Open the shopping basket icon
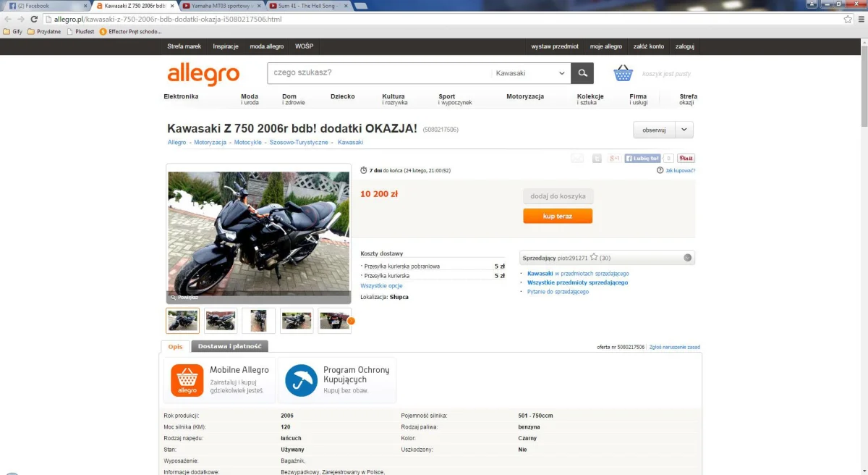 (x=624, y=73)
